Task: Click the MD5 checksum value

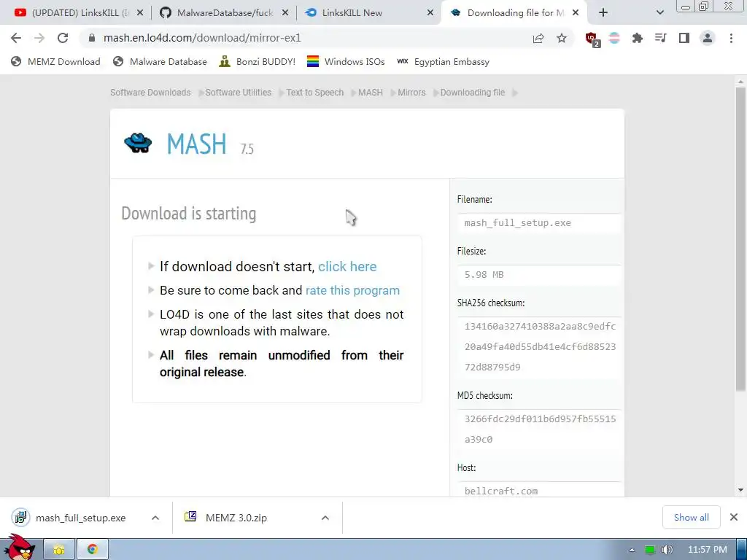Action: tap(539, 429)
